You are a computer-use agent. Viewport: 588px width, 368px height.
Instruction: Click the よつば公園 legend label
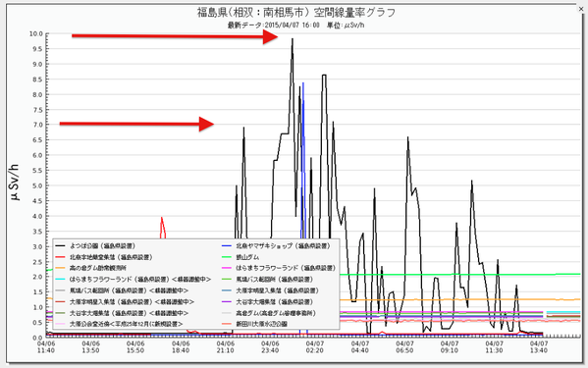pos(102,246)
